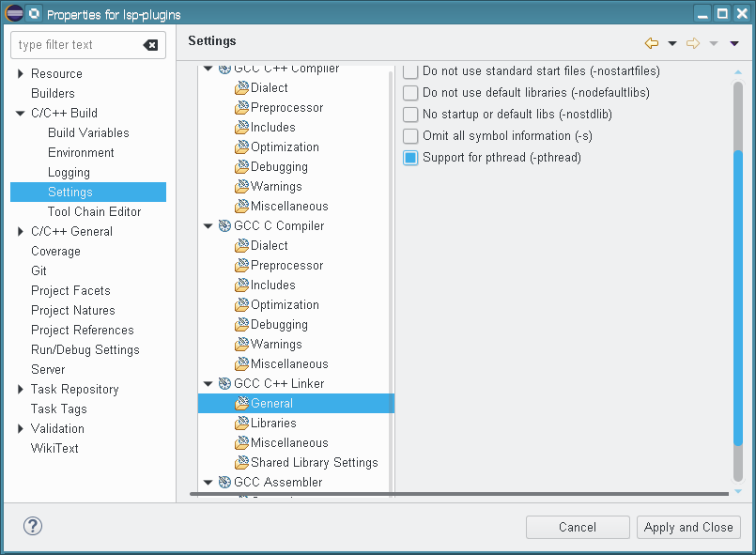Click the GCC C++ Linker tool icon

tap(225, 384)
